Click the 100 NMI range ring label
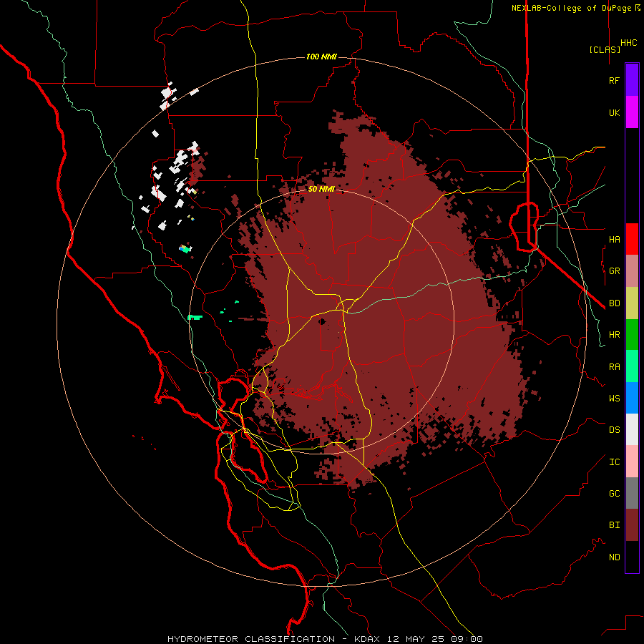Screen dimensions: 644x644 point(321,57)
